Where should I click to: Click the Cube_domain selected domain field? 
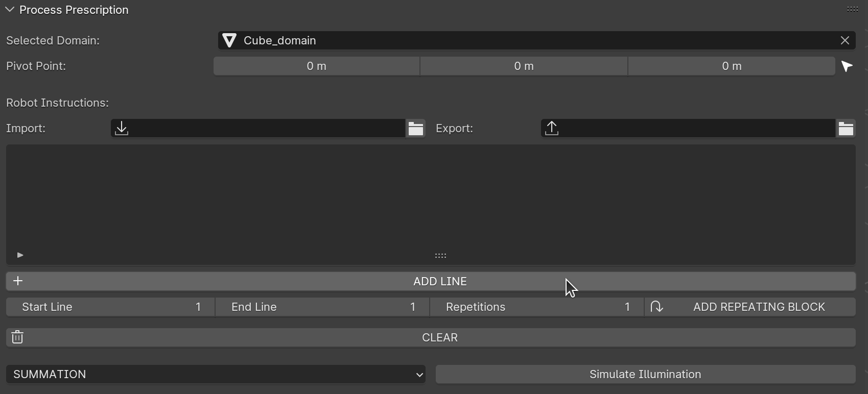536,41
